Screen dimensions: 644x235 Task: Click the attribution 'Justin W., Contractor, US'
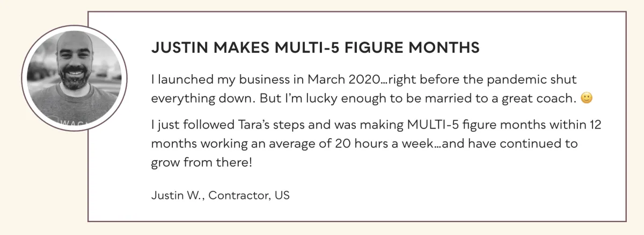221,196
